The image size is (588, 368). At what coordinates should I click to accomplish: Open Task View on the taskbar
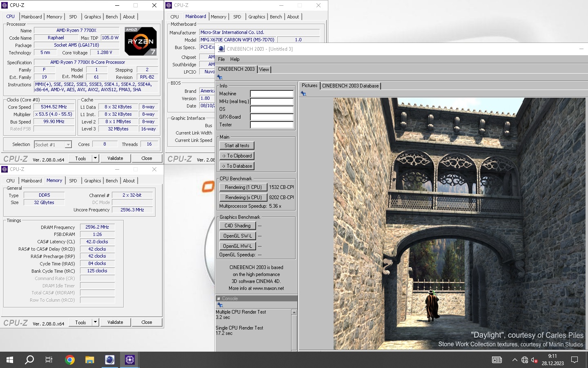49,360
